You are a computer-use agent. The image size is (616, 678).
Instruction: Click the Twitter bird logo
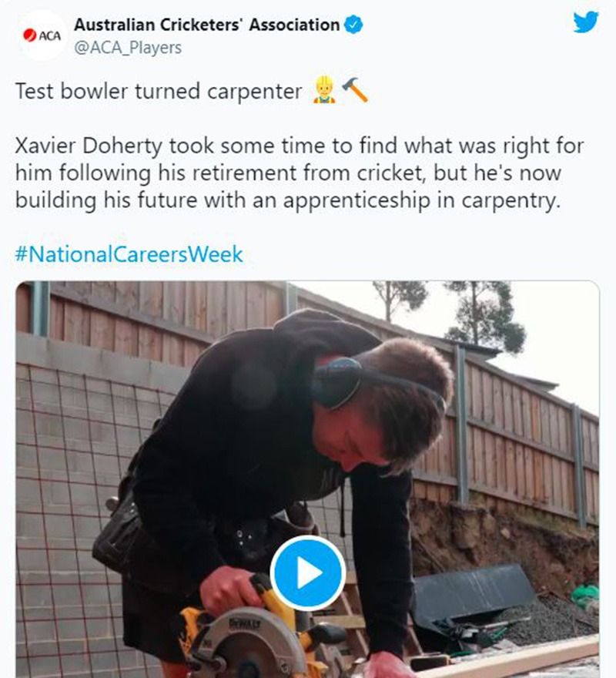[x=586, y=22]
